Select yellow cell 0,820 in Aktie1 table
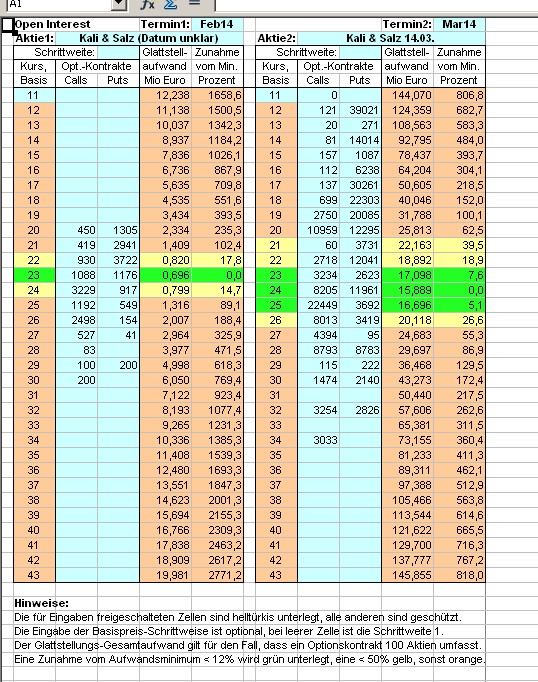This screenshot has height=682, width=538. pos(165,260)
